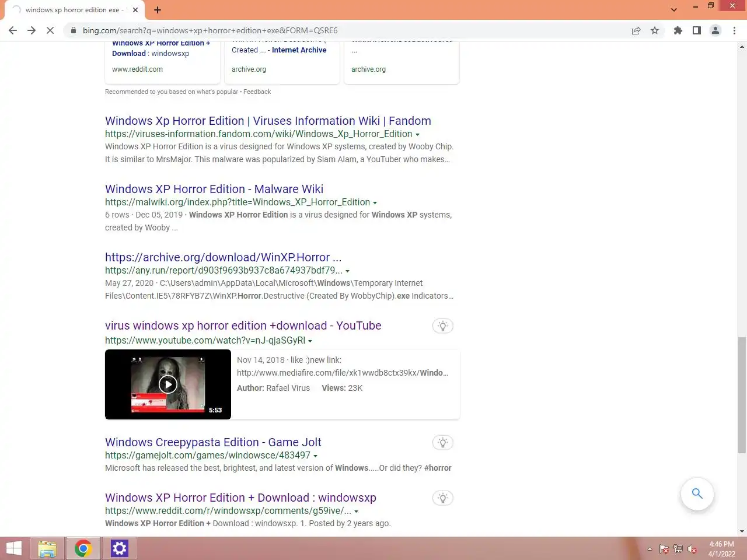Open the archive.org WinXP.Horror result

coord(224,257)
